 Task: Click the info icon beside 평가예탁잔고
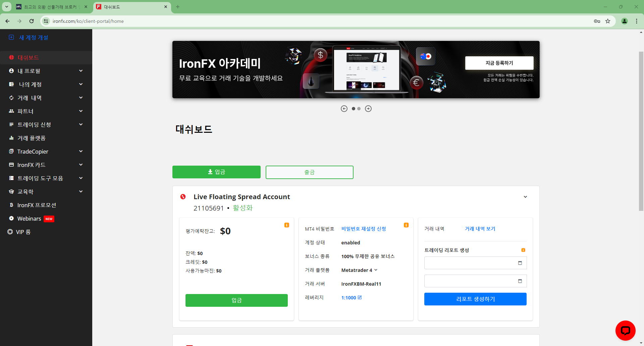pos(287,225)
